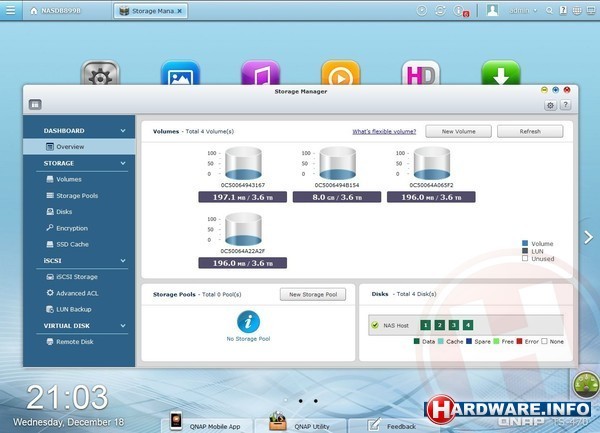Select volume cylinder 0C50064A065F2
The height and width of the screenshot is (433, 600).
[x=432, y=163]
